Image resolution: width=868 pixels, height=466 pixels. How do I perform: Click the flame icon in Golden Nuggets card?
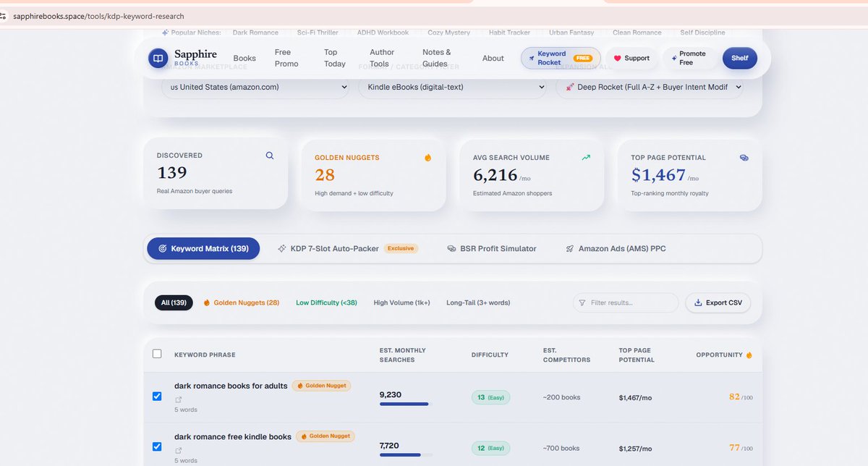click(x=427, y=157)
